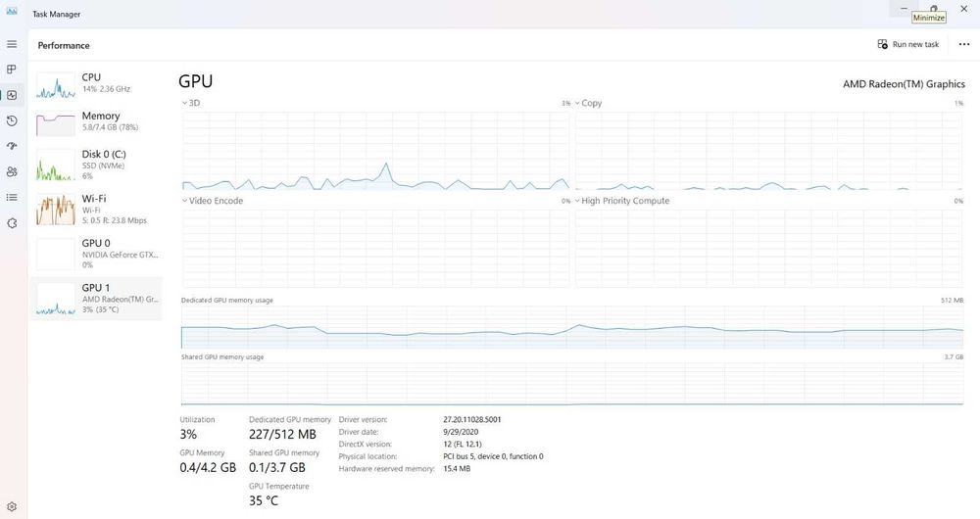Open the Details list icon

[11, 198]
